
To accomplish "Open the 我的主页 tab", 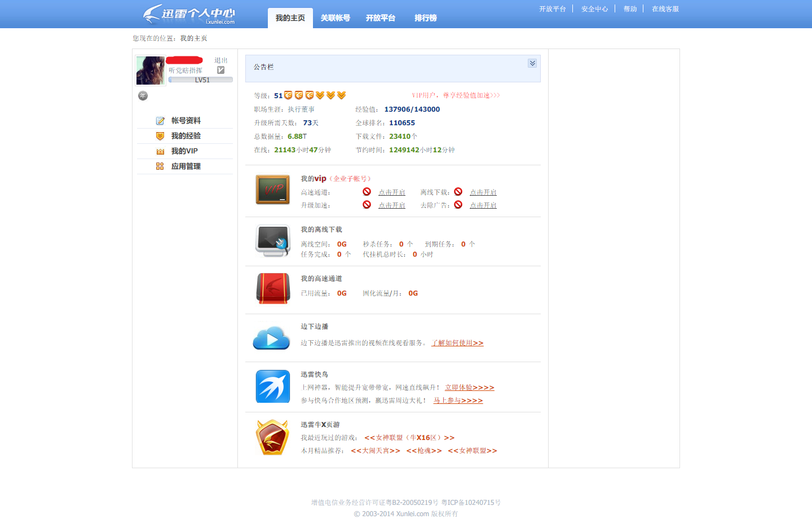I will (290, 18).
